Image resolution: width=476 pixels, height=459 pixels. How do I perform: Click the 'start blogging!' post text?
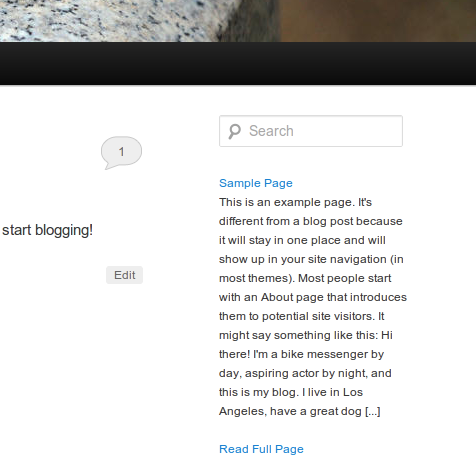point(47,230)
